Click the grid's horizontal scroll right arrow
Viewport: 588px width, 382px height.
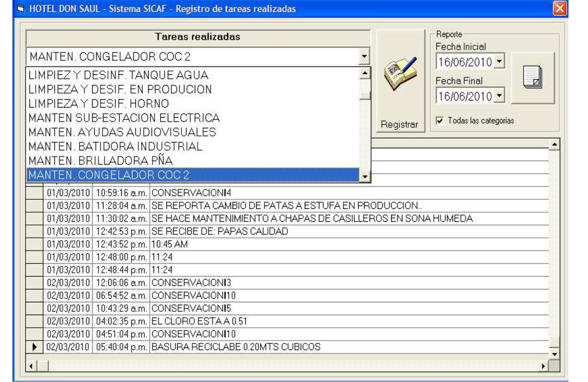(543, 366)
